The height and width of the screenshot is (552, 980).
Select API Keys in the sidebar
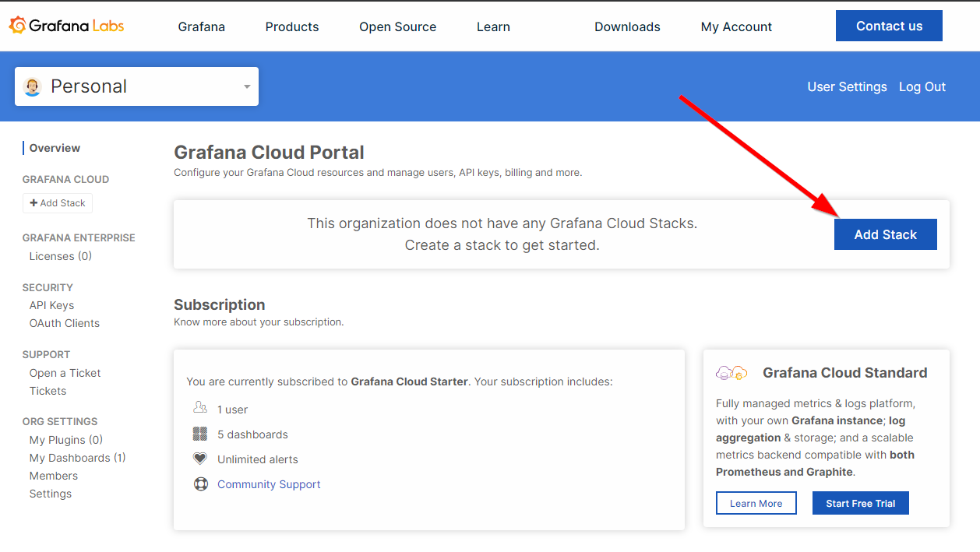(x=51, y=305)
